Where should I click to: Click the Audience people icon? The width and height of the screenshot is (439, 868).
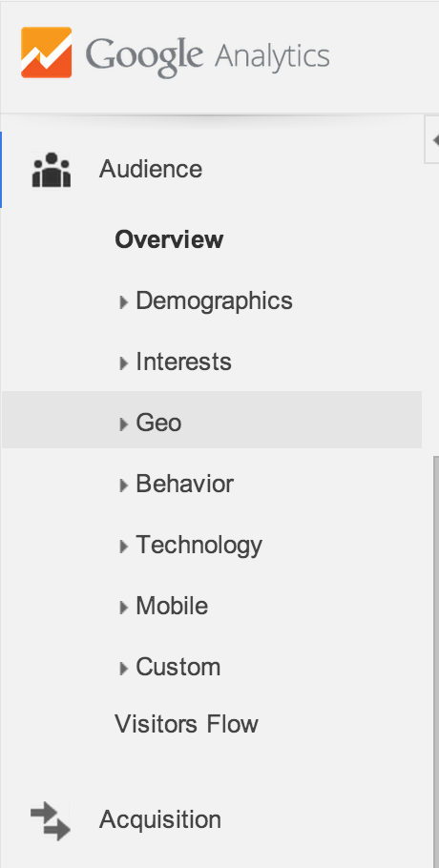52,170
